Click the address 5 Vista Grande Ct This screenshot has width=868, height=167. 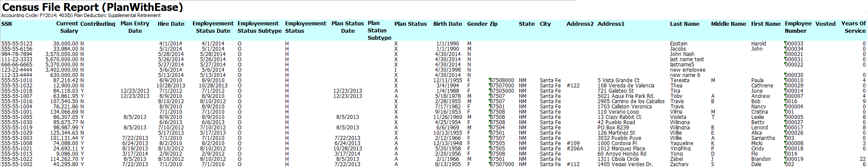pos(619,80)
